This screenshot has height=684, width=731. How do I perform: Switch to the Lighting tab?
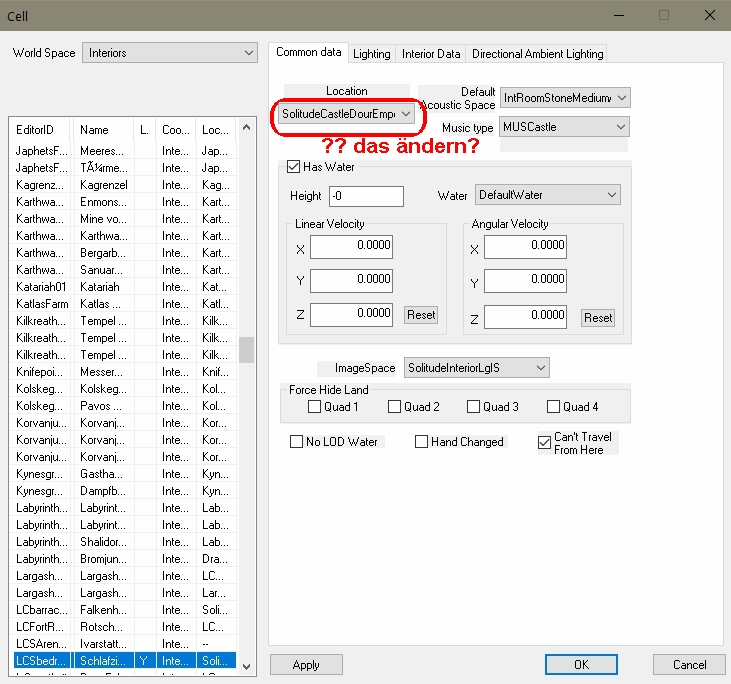371,54
